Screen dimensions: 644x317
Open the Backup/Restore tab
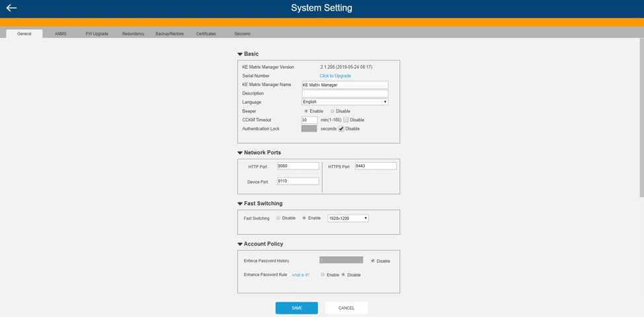[170, 34]
